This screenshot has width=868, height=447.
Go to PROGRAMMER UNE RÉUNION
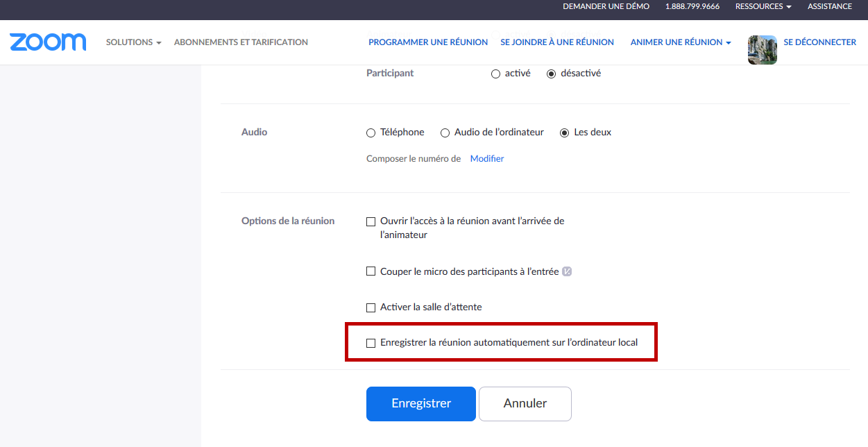point(428,42)
